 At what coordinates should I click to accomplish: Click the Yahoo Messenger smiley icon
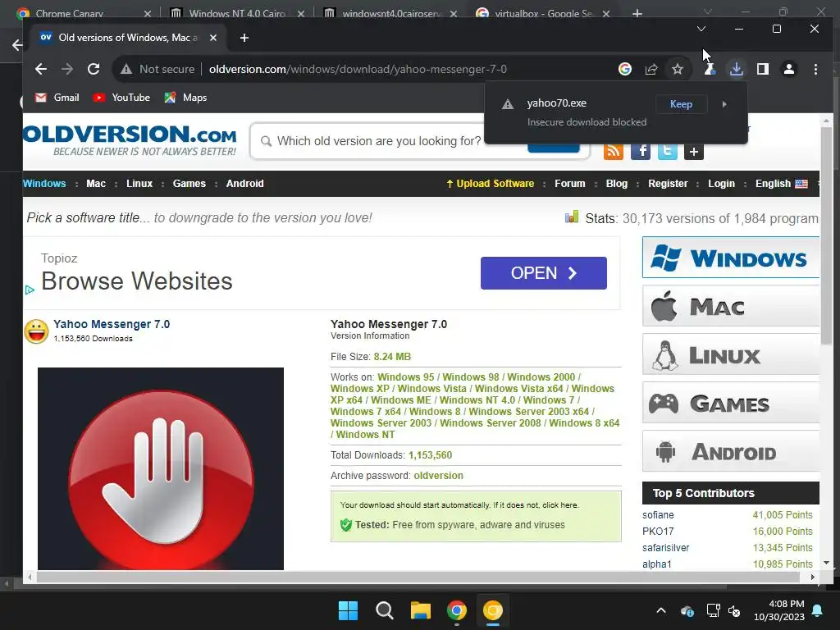(36, 331)
